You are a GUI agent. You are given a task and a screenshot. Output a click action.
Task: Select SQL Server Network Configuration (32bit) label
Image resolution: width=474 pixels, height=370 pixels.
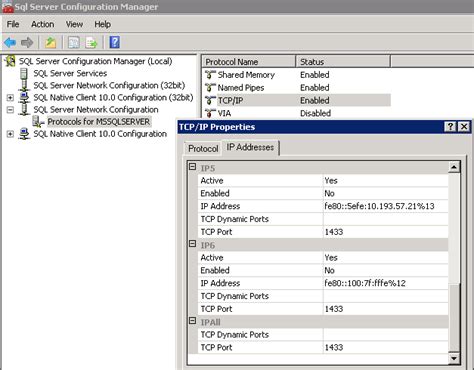pyautogui.click(x=109, y=85)
